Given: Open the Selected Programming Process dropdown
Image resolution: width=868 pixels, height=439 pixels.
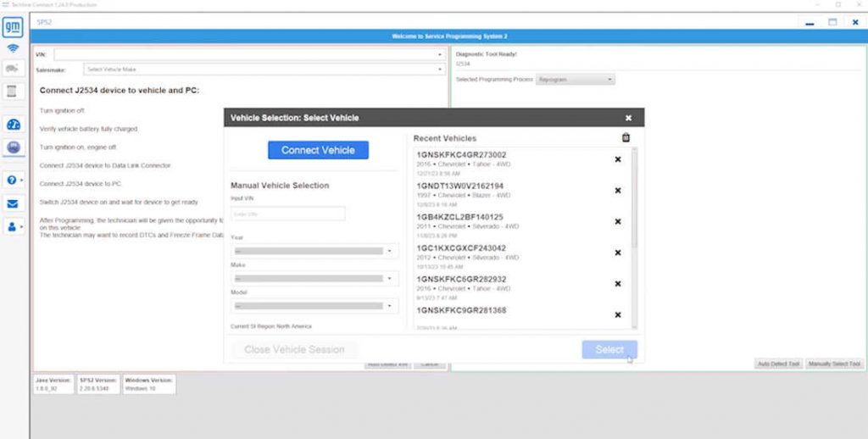Looking at the screenshot, I should coord(576,80).
